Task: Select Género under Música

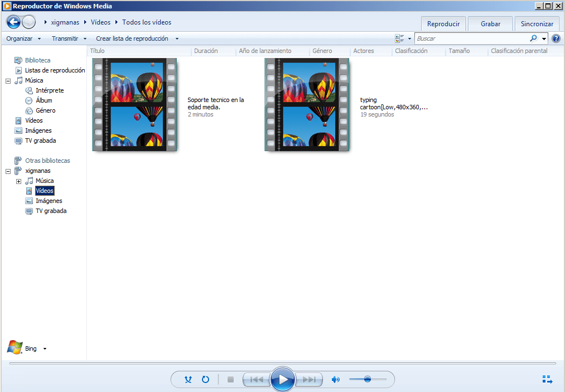Action: click(45, 110)
